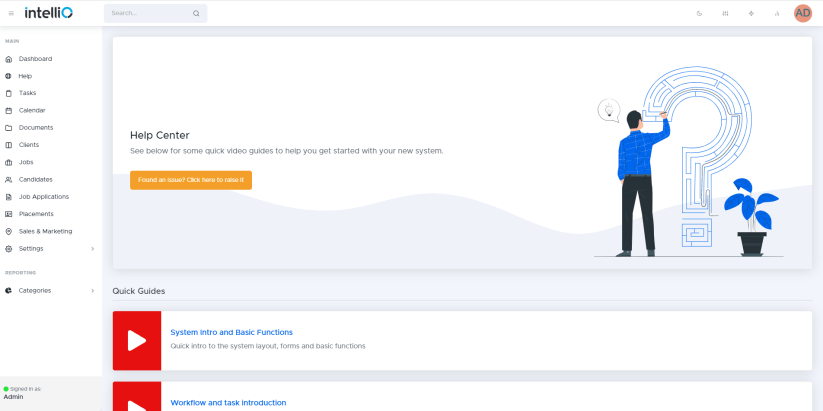
Task: Click the sparkle icon in top bar
Action: tap(751, 14)
